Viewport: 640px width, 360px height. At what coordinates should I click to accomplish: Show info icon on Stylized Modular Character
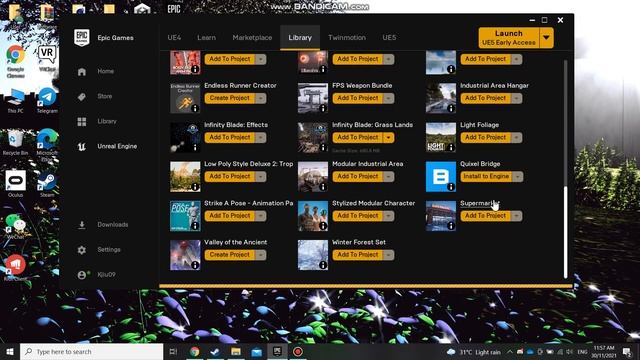323,226
